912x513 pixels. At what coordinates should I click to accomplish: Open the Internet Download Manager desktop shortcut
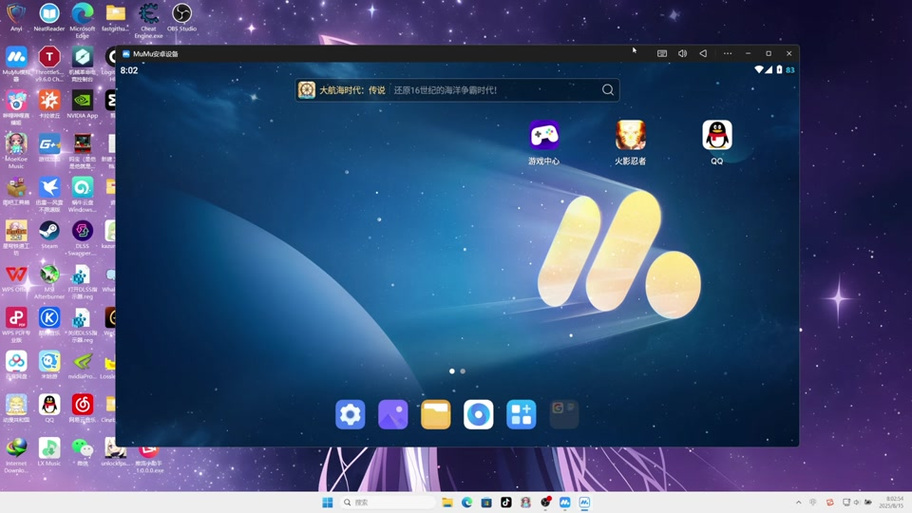[16, 455]
